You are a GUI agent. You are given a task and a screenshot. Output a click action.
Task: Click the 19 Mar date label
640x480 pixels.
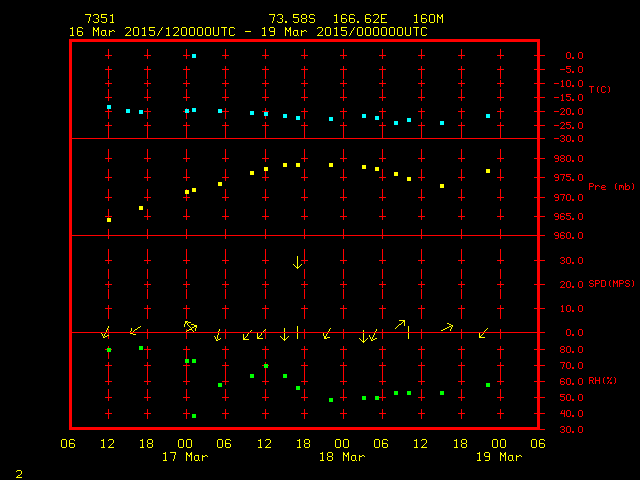pos(498,457)
